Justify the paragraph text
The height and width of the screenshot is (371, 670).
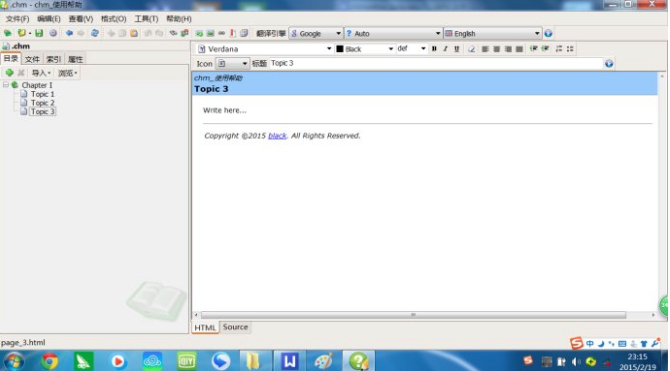click(519, 49)
